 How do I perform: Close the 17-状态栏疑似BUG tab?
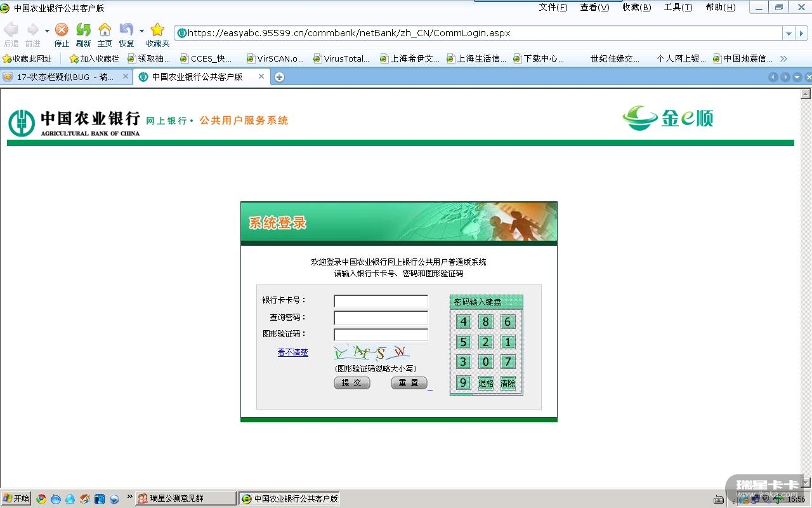[126, 76]
